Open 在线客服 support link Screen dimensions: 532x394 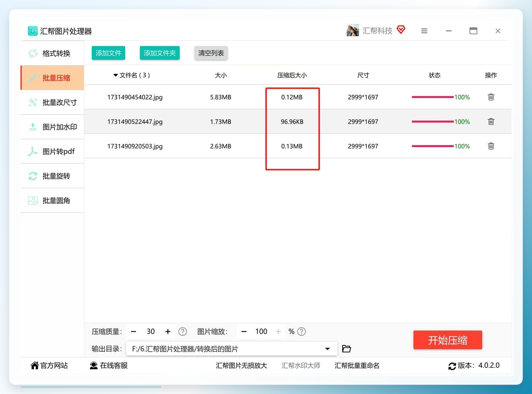[109, 366]
